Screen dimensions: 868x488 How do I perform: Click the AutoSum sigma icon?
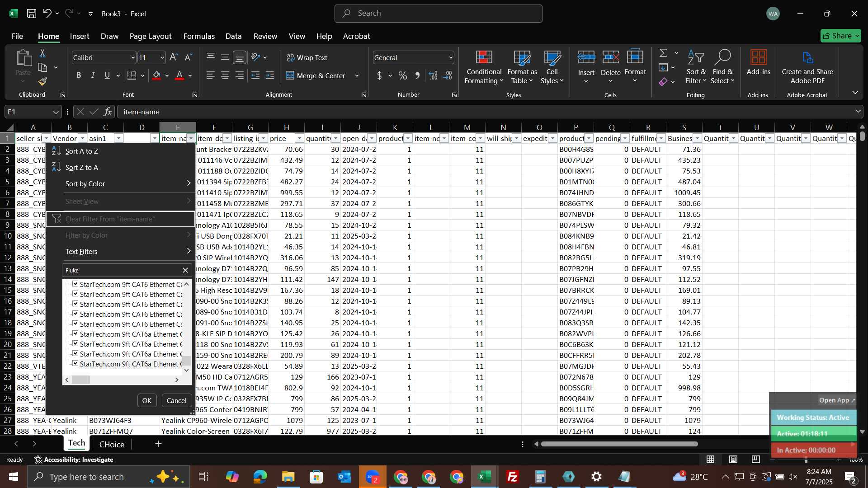(663, 53)
